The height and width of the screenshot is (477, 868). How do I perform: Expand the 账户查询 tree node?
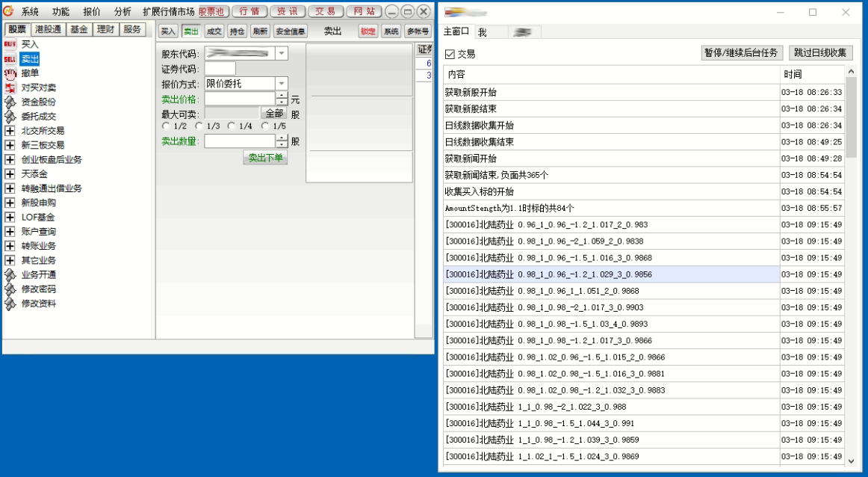[10, 232]
